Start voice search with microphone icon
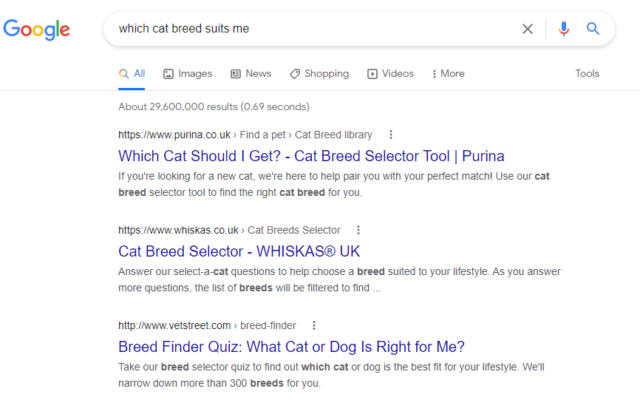The image size is (640, 400). tap(564, 29)
